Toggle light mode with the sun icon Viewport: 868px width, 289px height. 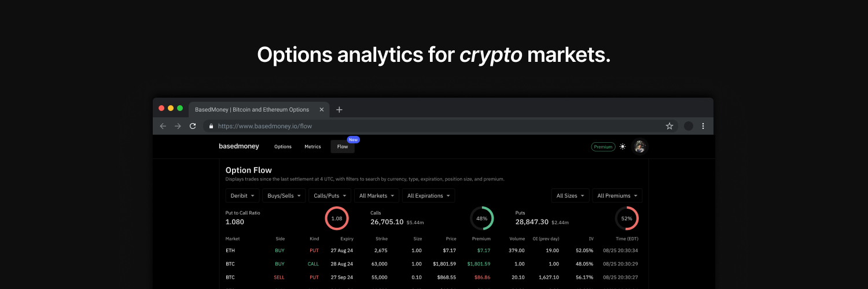pyautogui.click(x=623, y=147)
